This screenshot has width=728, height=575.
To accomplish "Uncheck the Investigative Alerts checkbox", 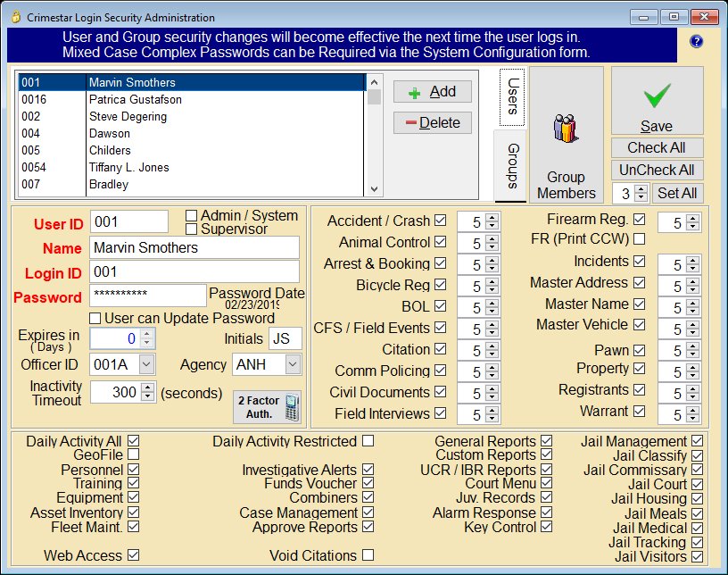I will [x=368, y=470].
